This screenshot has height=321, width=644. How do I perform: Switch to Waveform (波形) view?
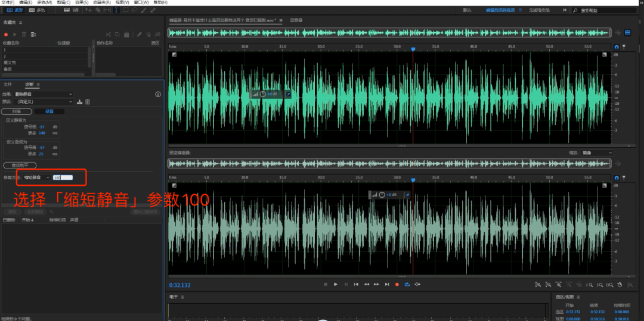(x=15, y=10)
